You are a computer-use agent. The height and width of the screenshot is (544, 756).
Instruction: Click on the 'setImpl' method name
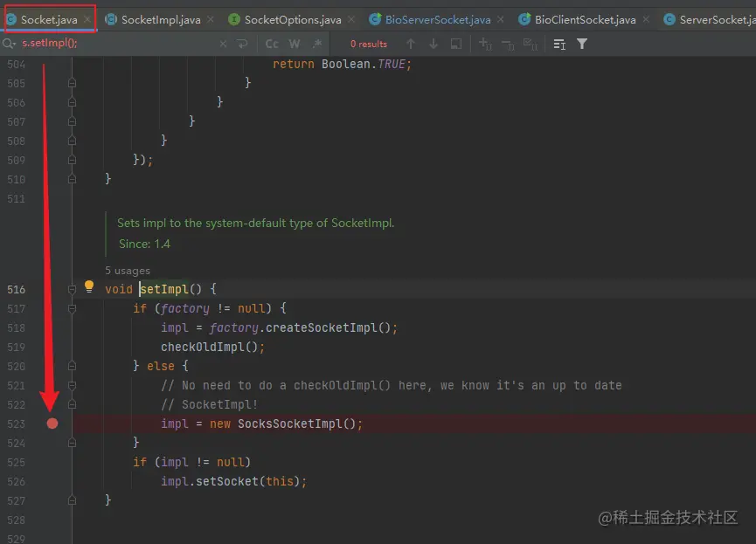point(164,289)
